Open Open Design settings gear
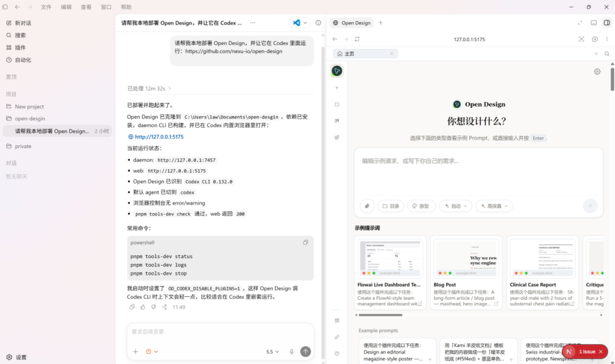The width and height of the screenshot is (615, 364). coord(597,72)
